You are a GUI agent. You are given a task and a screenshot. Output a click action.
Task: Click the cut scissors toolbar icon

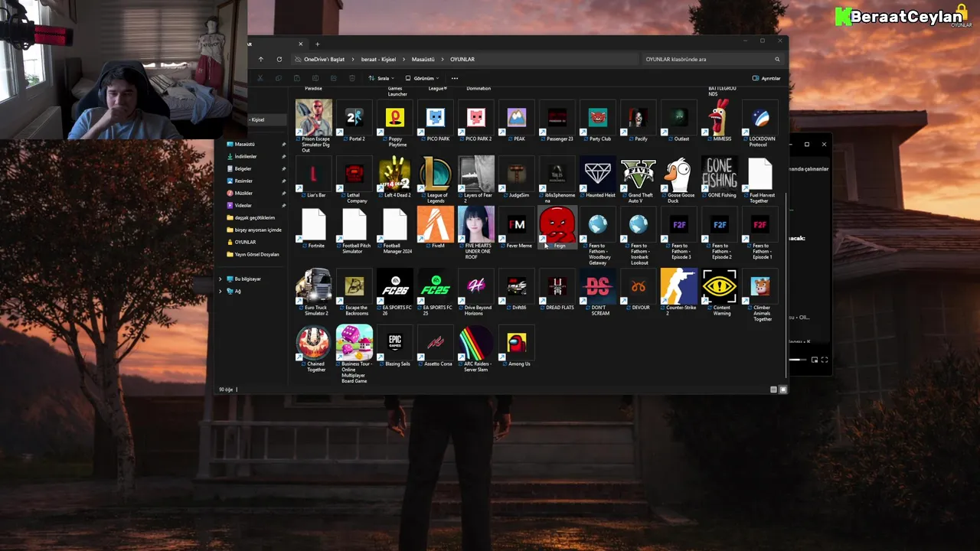coord(260,78)
